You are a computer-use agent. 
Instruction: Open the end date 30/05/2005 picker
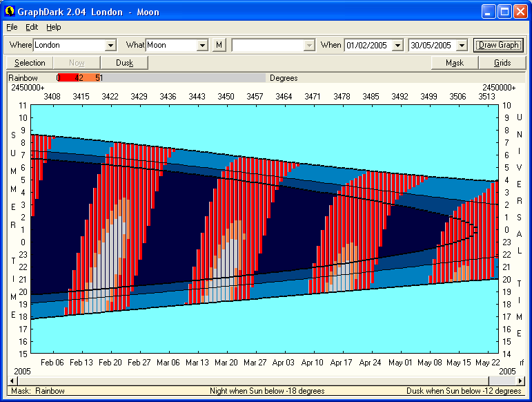pyautogui.click(x=461, y=46)
